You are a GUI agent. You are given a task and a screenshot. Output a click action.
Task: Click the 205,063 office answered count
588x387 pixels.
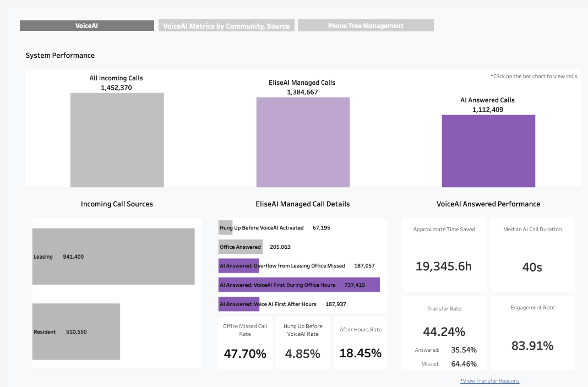tap(280, 247)
